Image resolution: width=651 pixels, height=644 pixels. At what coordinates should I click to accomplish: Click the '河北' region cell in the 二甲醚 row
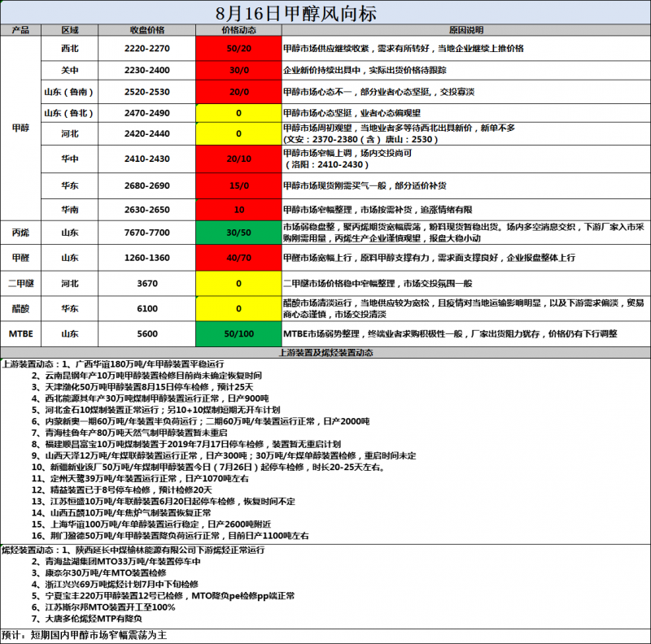point(70,284)
